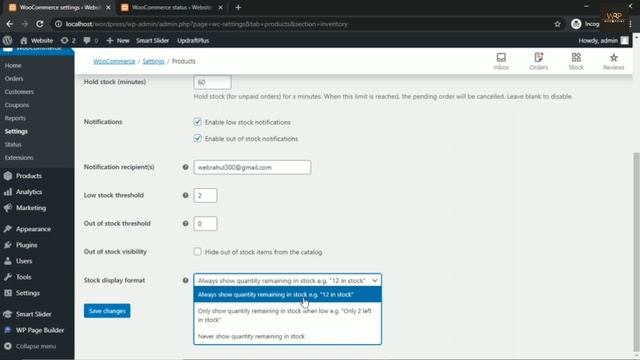Screen dimensions: 640x360
Task: Toggle Enable out of stock notifications checkbox
Action: coord(198,138)
